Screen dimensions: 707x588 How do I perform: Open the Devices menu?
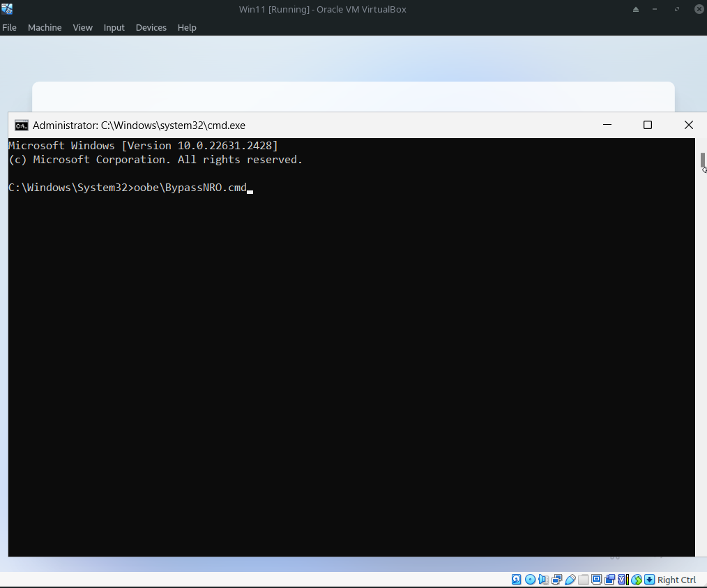tap(151, 27)
